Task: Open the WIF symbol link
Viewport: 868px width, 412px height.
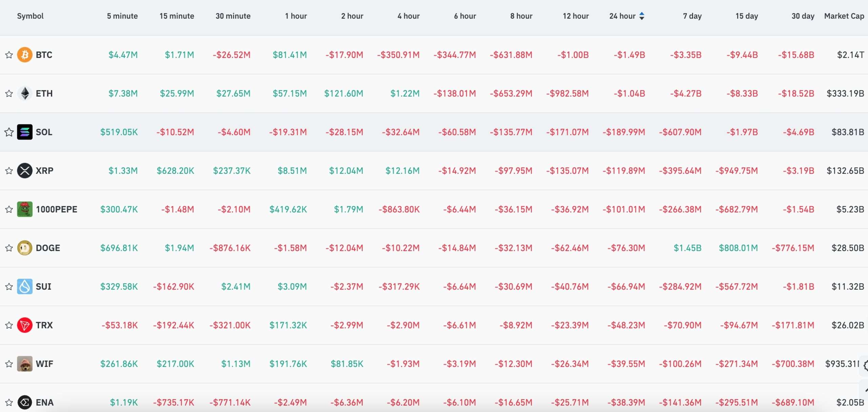Action: click(x=44, y=364)
